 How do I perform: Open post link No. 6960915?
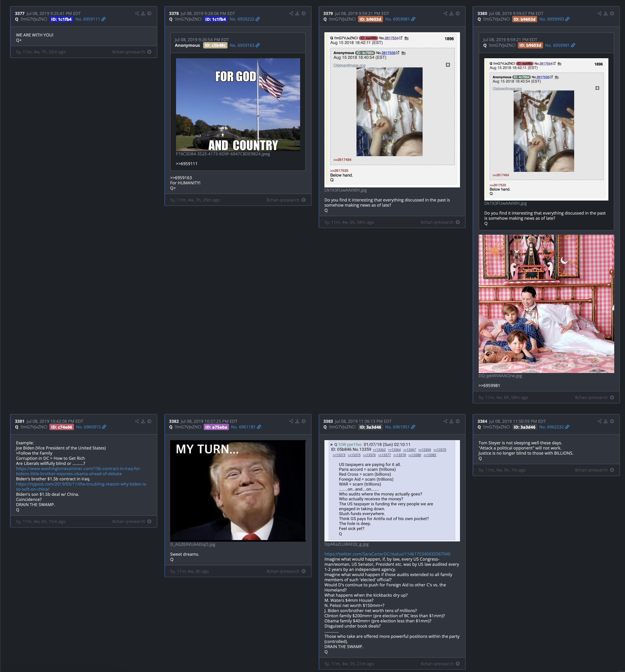coord(91,427)
